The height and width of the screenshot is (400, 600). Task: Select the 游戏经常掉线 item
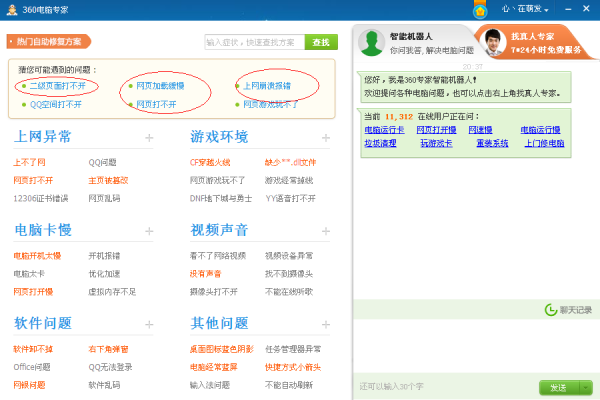point(289,180)
